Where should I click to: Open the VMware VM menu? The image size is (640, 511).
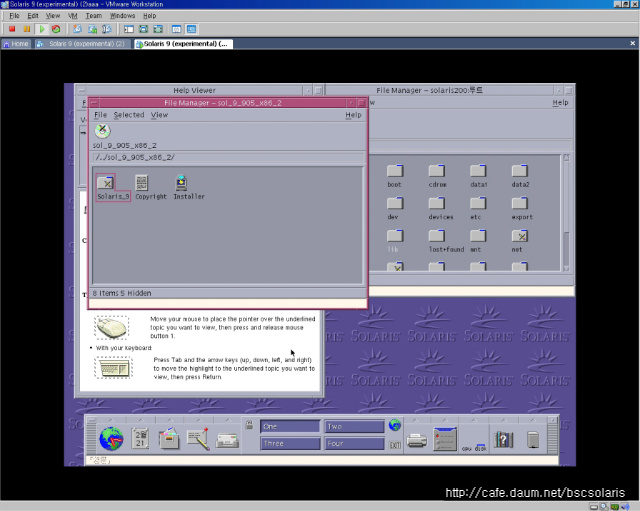tap(73, 16)
